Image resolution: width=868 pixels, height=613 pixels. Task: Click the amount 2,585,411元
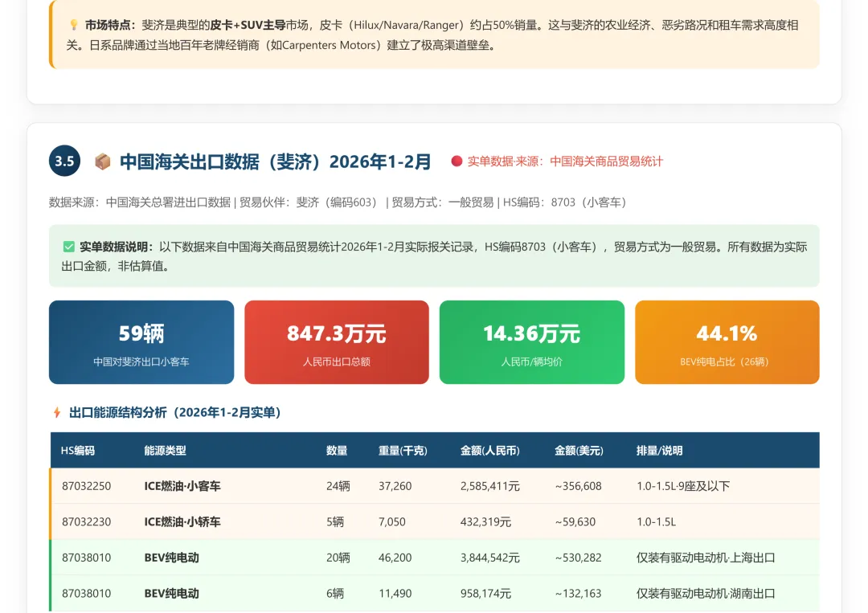click(x=490, y=486)
